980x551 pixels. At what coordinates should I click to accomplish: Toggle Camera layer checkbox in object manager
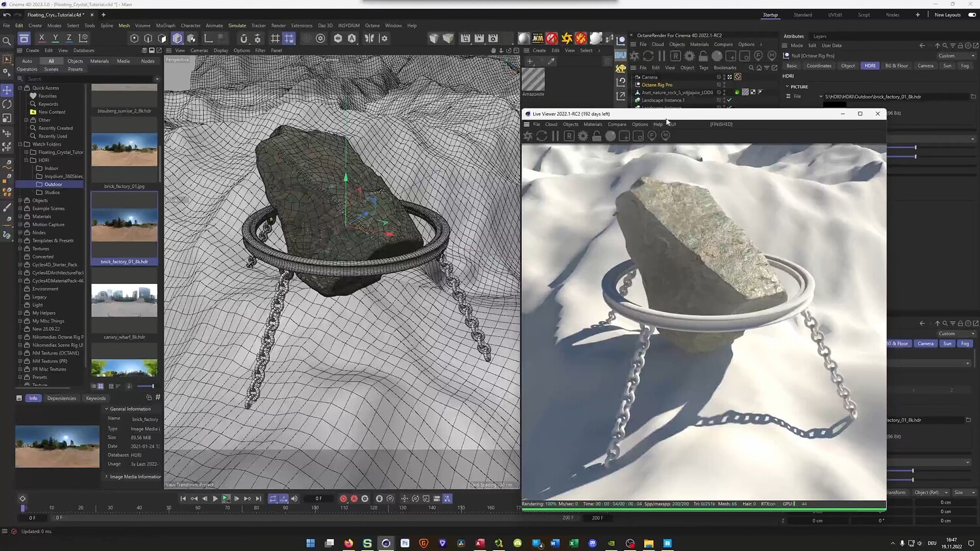pos(719,77)
